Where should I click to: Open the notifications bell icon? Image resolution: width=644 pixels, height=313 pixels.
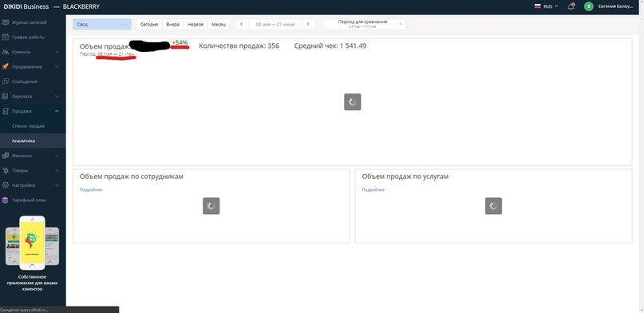[x=571, y=6]
